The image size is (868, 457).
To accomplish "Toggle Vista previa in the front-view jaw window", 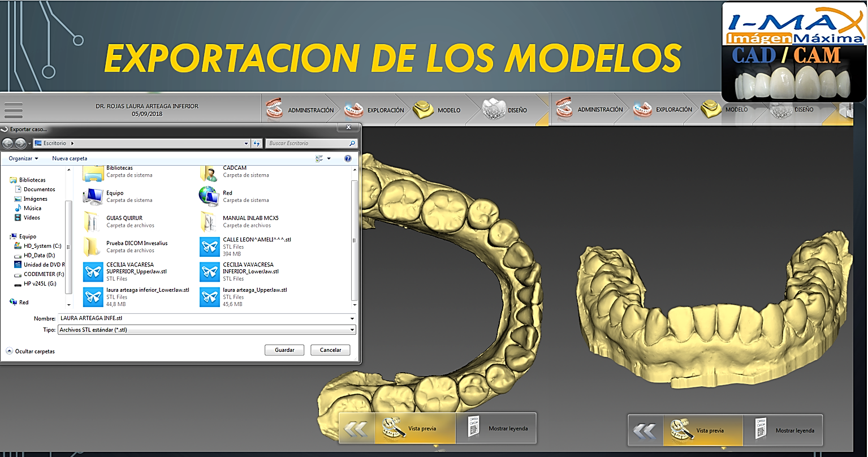I will [x=702, y=430].
